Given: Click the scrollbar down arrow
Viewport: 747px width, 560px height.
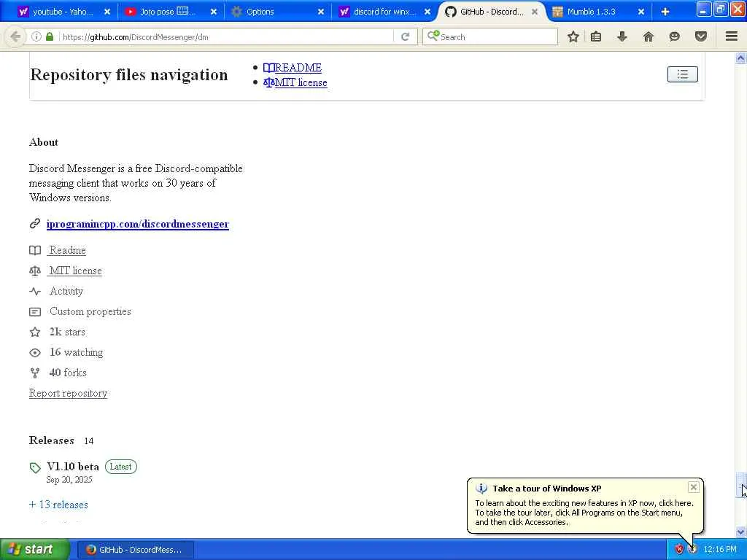Looking at the screenshot, I should [x=740, y=532].
